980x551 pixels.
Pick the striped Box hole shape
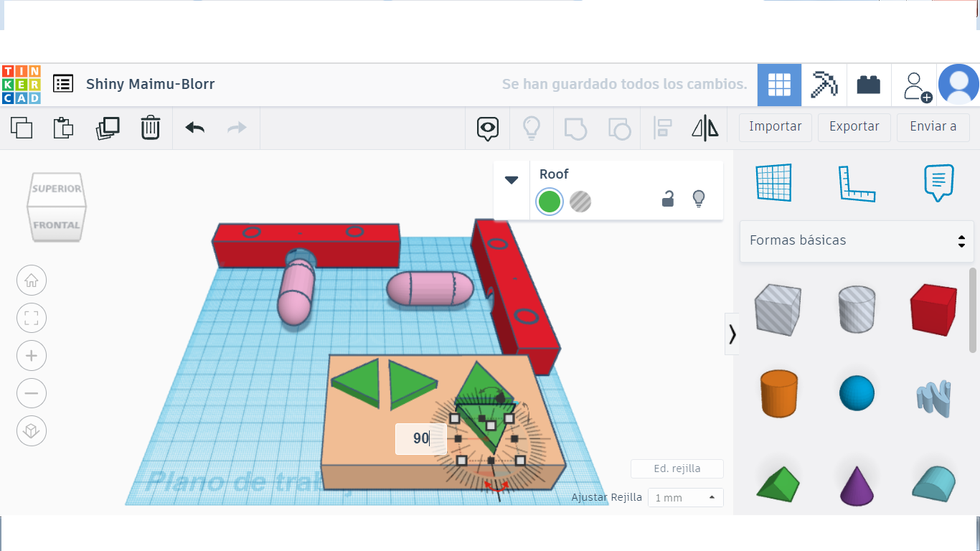777,309
